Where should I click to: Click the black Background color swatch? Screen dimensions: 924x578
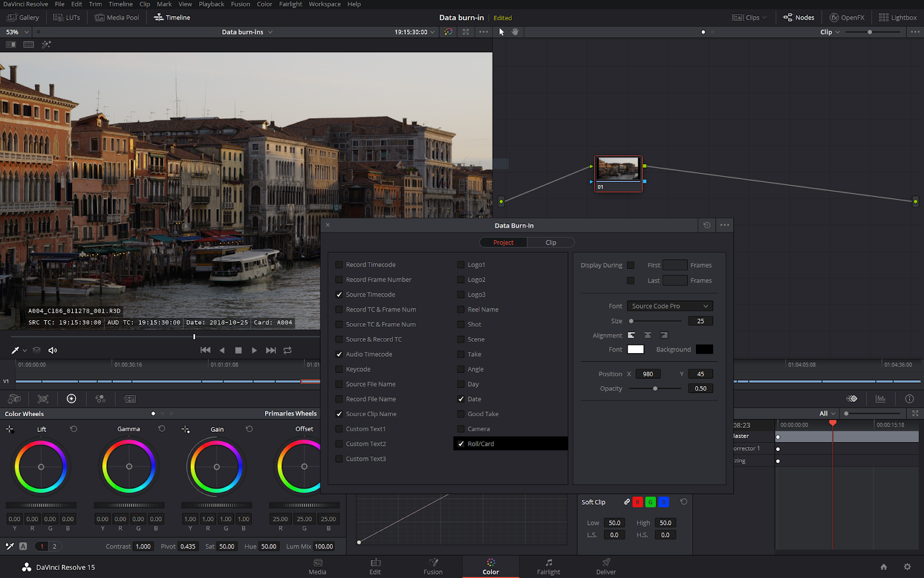pyautogui.click(x=705, y=349)
